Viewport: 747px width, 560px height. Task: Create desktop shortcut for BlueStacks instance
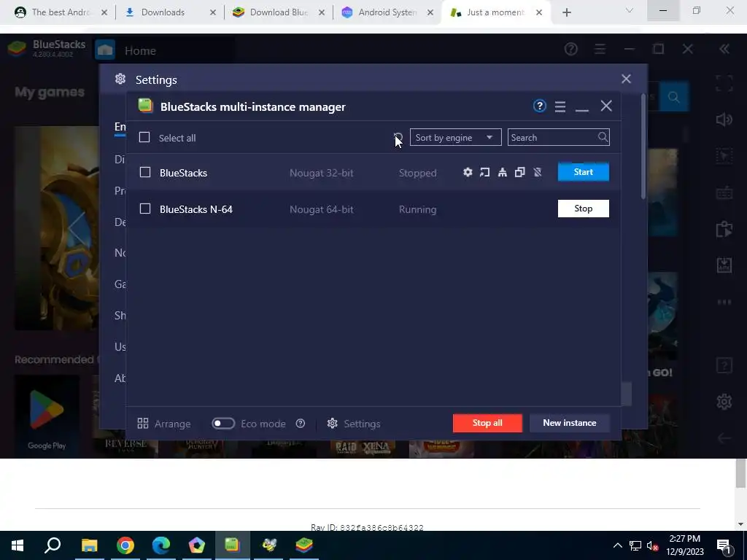coord(485,172)
